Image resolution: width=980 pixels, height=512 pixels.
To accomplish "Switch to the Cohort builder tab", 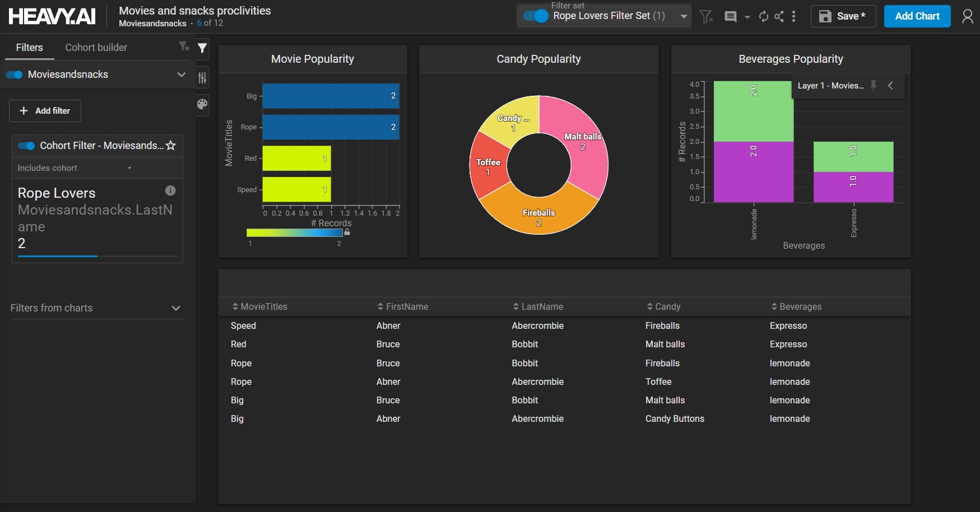I will [x=96, y=48].
